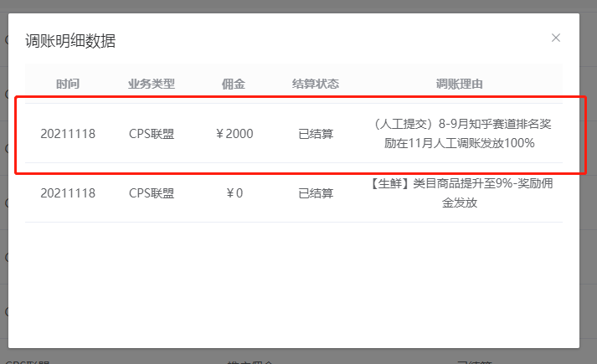Select date 20211118 in the ¥0 row
The width and height of the screenshot is (597, 364).
pyautogui.click(x=68, y=193)
